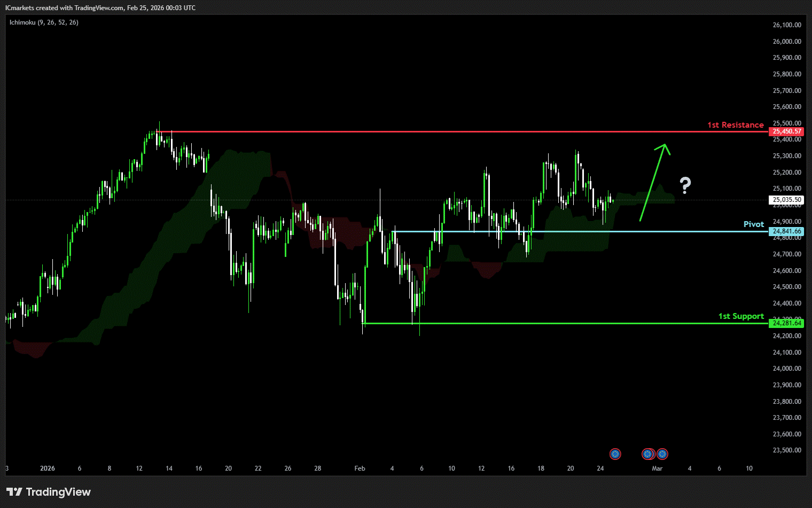This screenshot has height=508, width=812.
Task: Click the ICmarkets TradingView.com header text
Action: (100, 8)
